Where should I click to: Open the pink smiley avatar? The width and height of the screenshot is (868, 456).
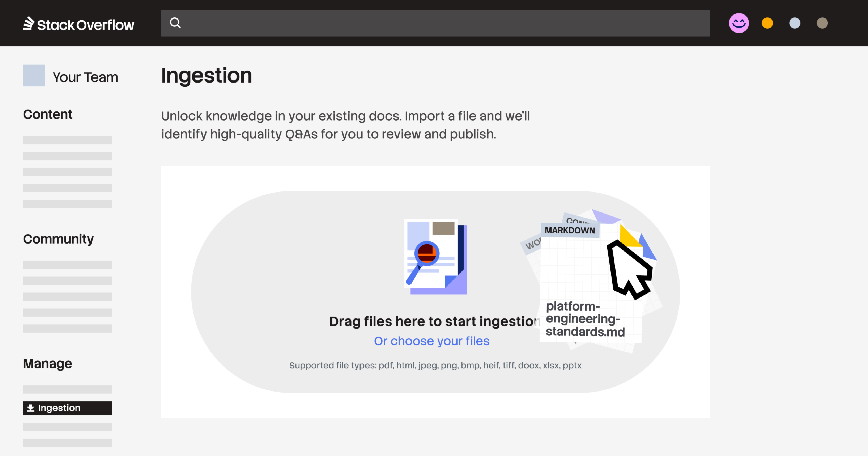coord(739,23)
